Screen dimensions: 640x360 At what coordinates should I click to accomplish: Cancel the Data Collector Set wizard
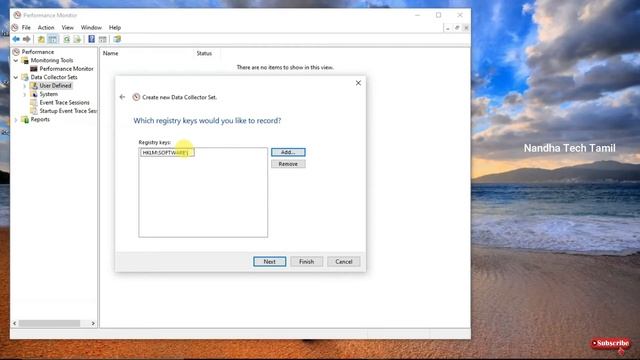point(344,262)
